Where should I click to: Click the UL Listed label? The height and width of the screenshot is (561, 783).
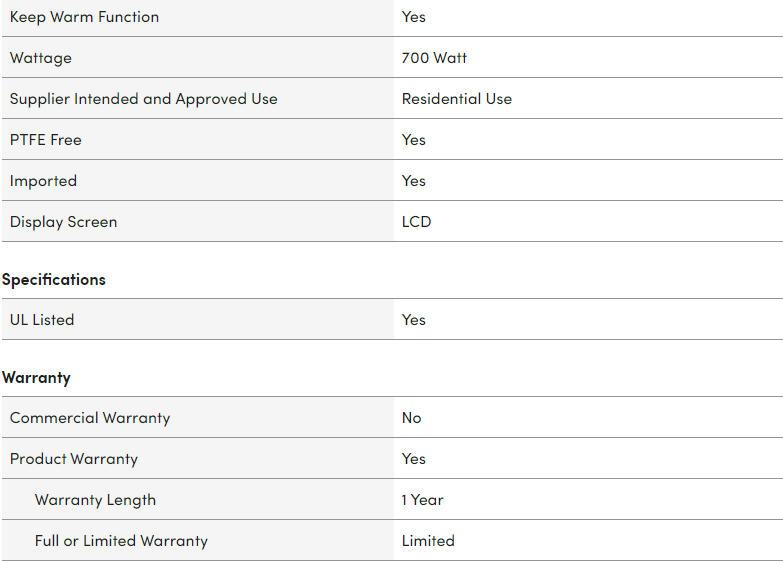42,320
